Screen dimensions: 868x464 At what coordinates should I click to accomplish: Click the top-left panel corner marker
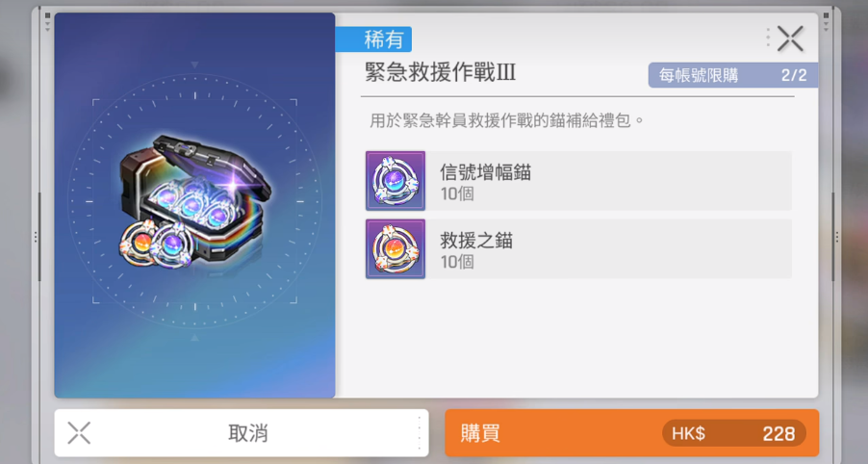pos(47,21)
